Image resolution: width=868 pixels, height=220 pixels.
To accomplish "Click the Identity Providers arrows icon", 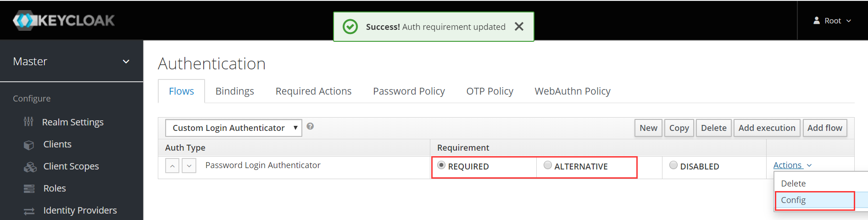I will 29,211.
